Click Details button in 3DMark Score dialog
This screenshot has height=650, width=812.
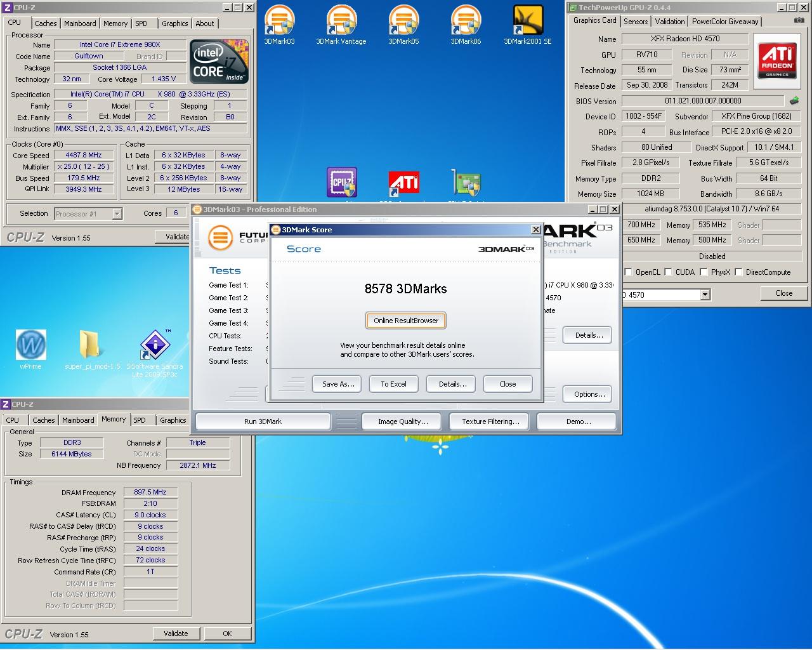point(452,384)
